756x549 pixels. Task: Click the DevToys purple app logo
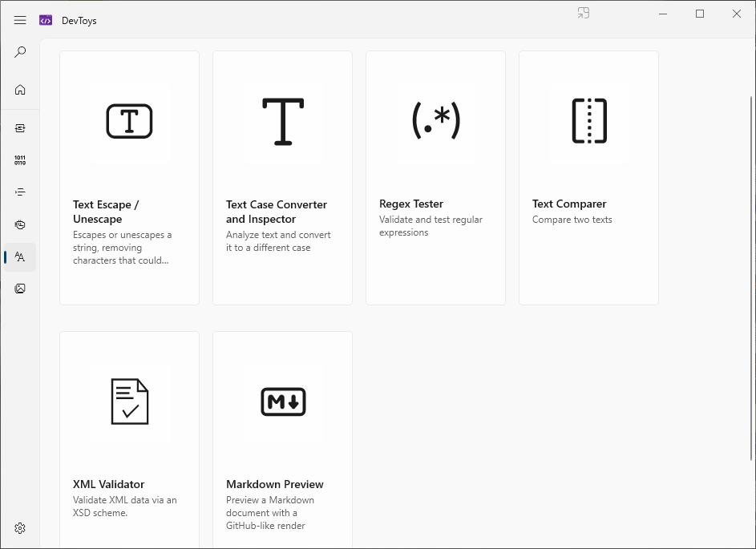[46, 20]
